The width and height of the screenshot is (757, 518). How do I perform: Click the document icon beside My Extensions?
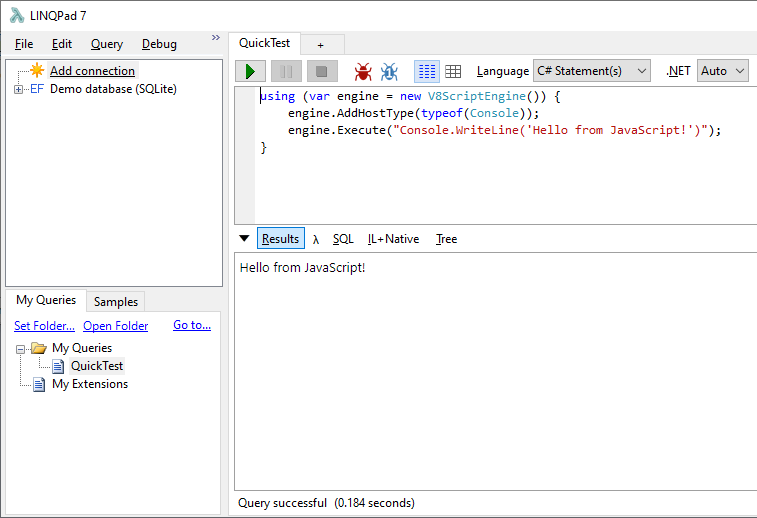tap(39, 385)
